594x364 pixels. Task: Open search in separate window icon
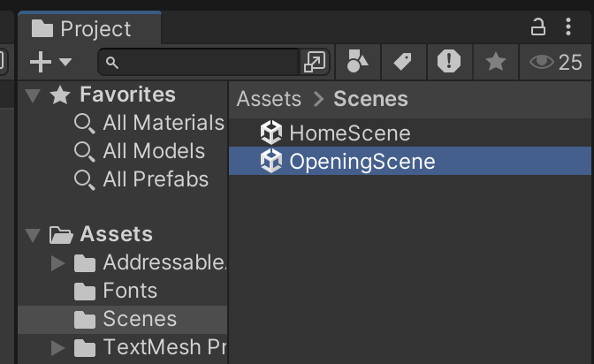315,62
